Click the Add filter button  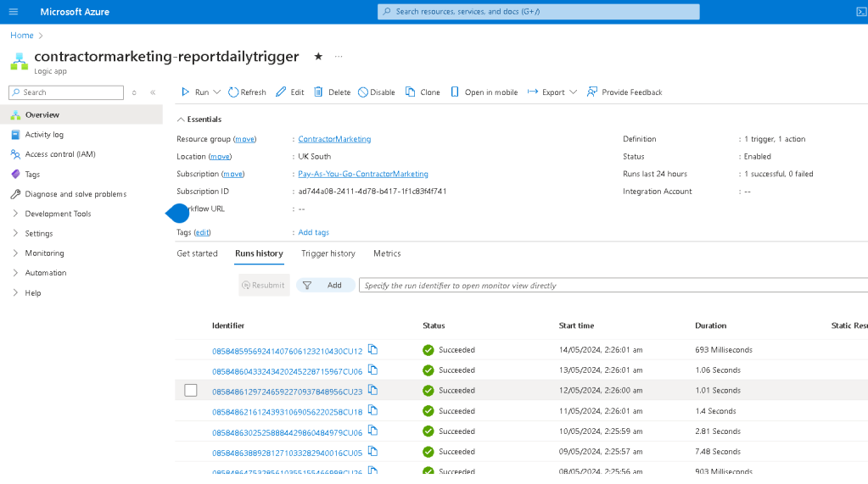(x=326, y=286)
